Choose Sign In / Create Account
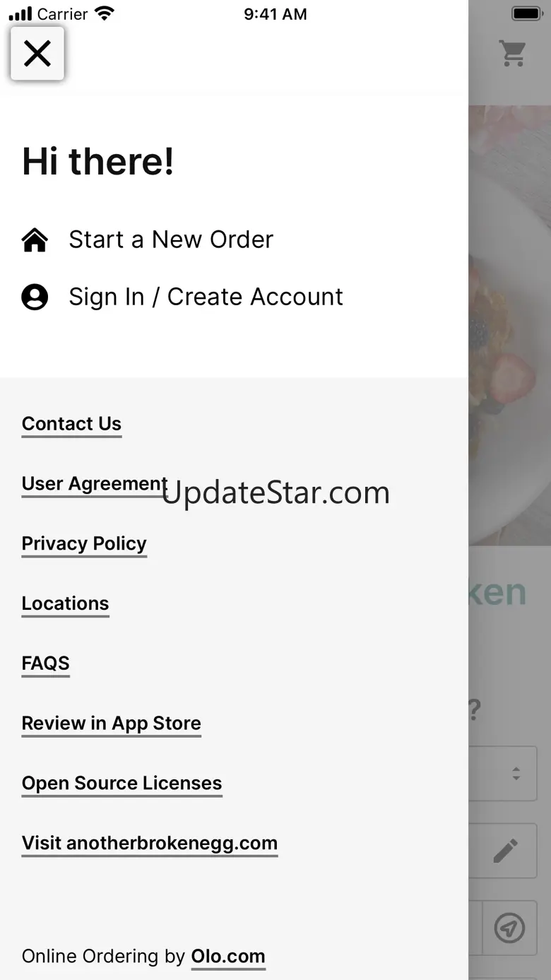This screenshot has width=551, height=980. pyautogui.click(x=206, y=297)
